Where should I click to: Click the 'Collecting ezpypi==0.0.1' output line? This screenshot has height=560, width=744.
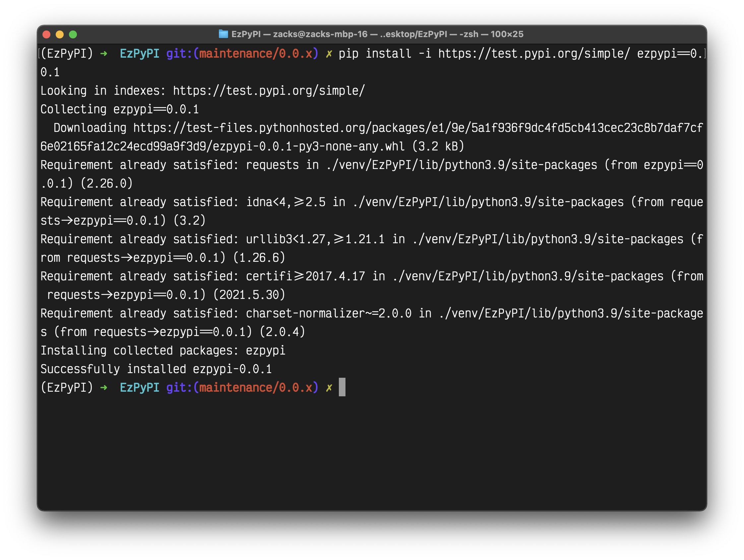[119, 109]
